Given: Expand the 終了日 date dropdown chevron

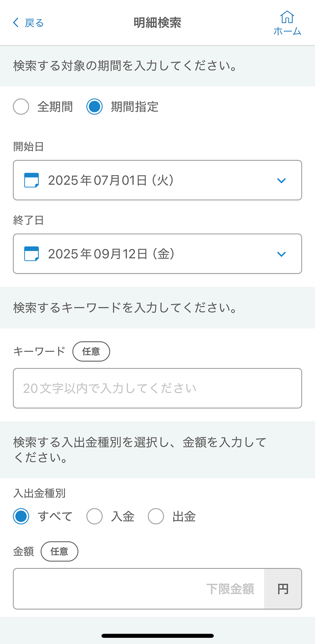Looking at the screenshot, I should tap(281, 254).
